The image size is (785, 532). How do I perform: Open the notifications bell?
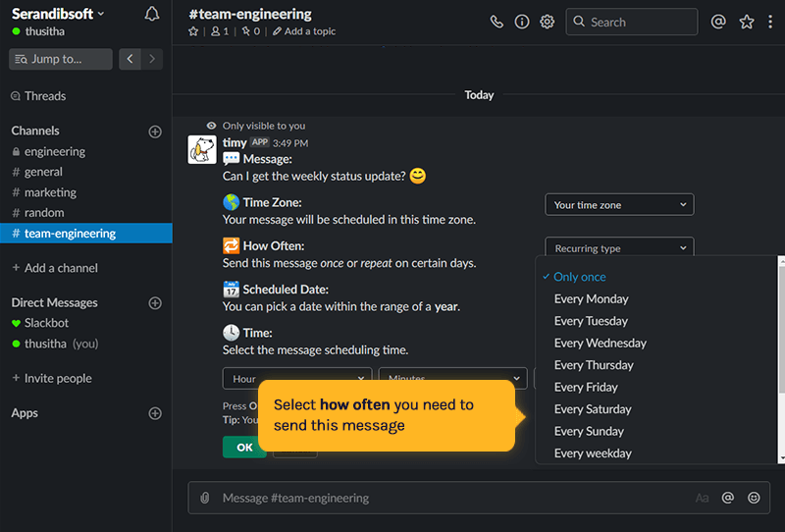pyautogui.click(x=152, y=14)
